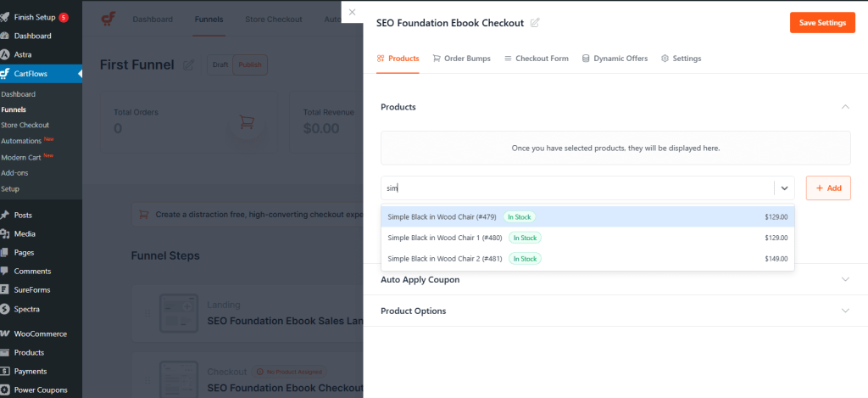Save the checkout settings
The width and height of the screenshot is (868, 398).
pos(822,23)
